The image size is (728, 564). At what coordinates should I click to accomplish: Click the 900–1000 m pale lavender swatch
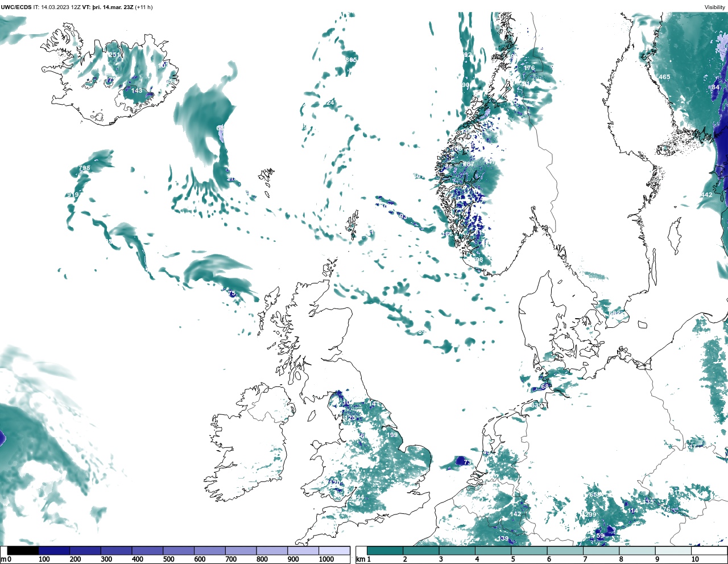click(x=303, y=550)
